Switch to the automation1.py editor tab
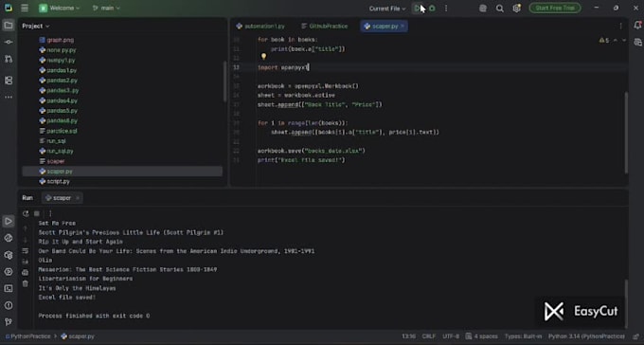The width and height of the screenshot is (644, 345). tap(260, 26)
